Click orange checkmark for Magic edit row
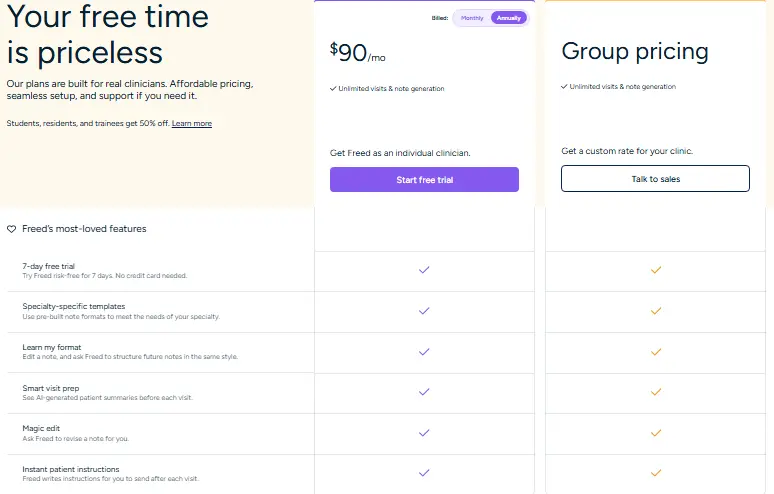Image resolution: width=774 pixels, height=494 pixels. point(656,433)
